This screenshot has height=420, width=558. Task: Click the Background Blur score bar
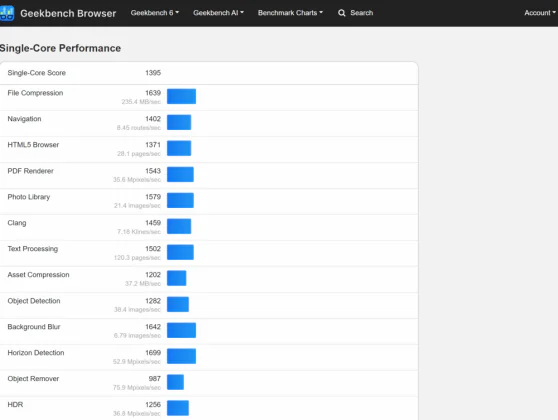(181, 330)
